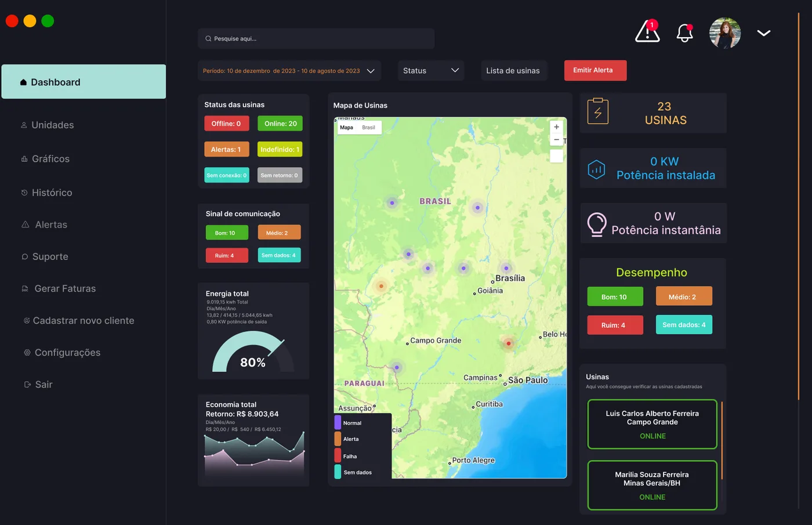
Task: Open the Marilia Souza Ferreira card
Action: (x=652, y=486)
